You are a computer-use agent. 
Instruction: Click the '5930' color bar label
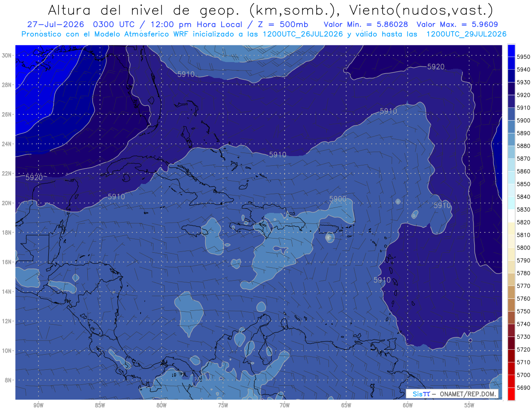click(524, 82)
